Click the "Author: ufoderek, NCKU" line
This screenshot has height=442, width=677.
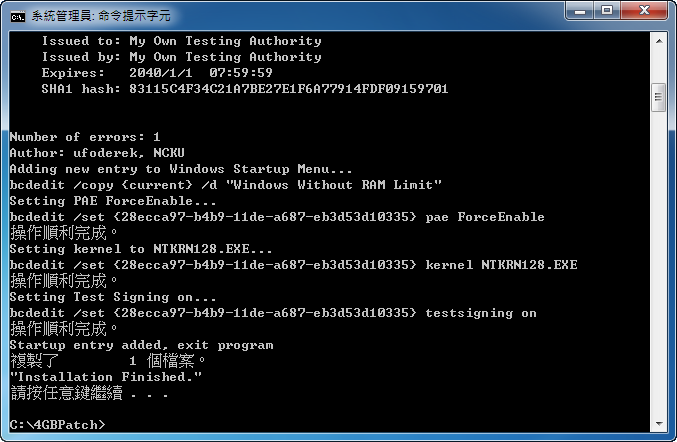[97, 153]
